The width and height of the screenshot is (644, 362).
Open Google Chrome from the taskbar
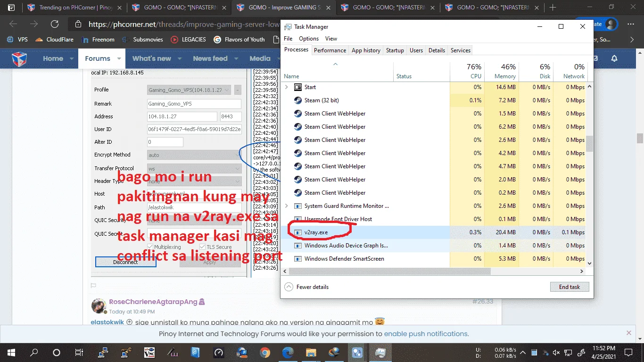(x=264, y=352)
